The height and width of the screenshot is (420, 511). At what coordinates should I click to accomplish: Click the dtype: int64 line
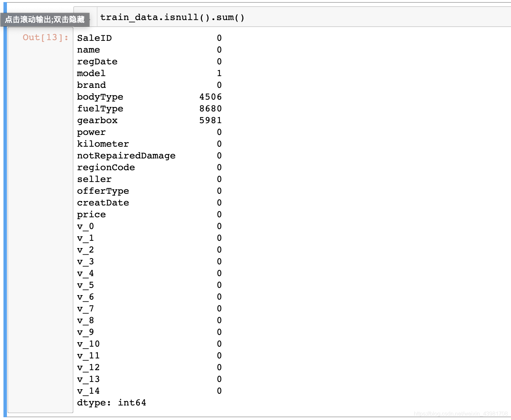112,403
